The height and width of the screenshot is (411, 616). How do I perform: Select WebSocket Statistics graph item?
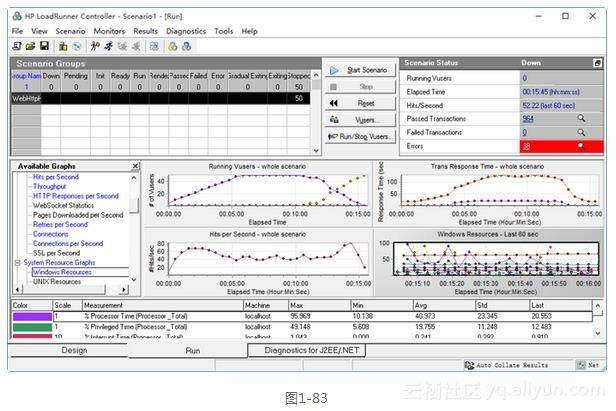click(63, 206)
